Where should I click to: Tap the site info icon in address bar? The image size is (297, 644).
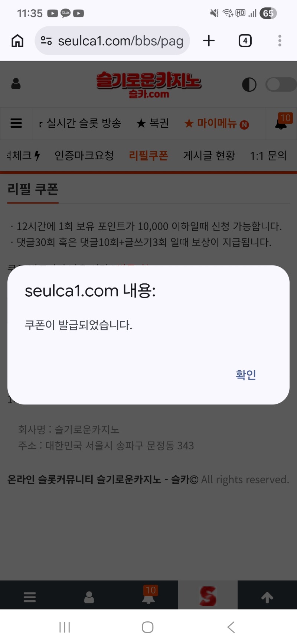tap(46, 40)
